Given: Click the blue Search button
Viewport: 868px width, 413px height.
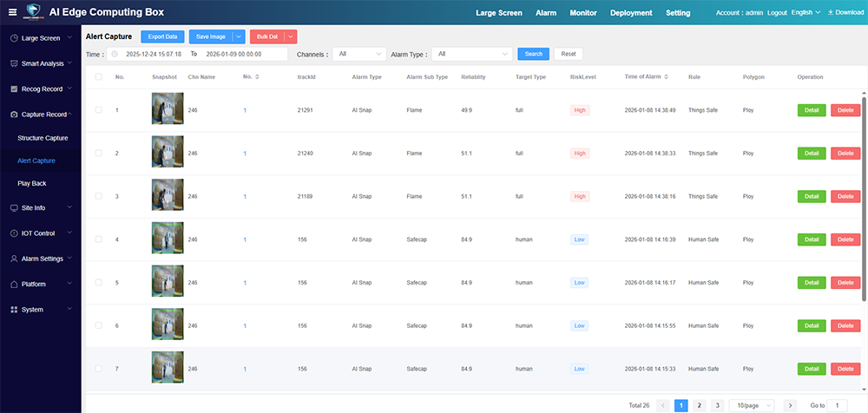Looking at the screenshot, I should (x=533, y=54).
